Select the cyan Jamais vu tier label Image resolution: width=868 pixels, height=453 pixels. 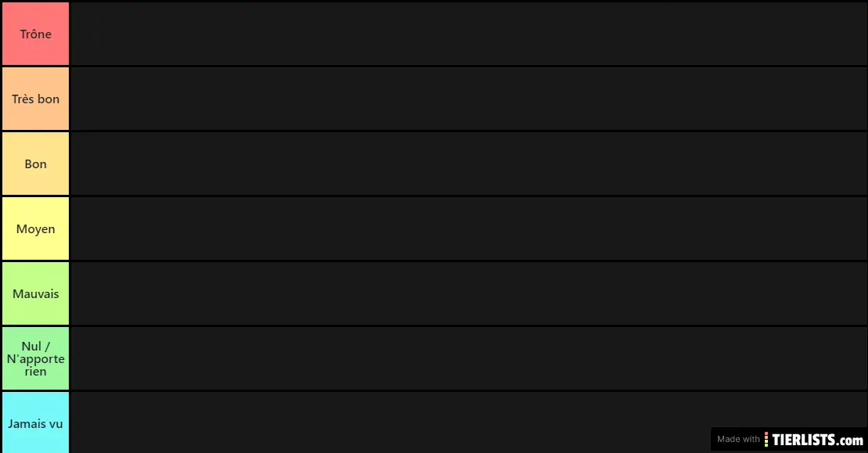(36, 423)
